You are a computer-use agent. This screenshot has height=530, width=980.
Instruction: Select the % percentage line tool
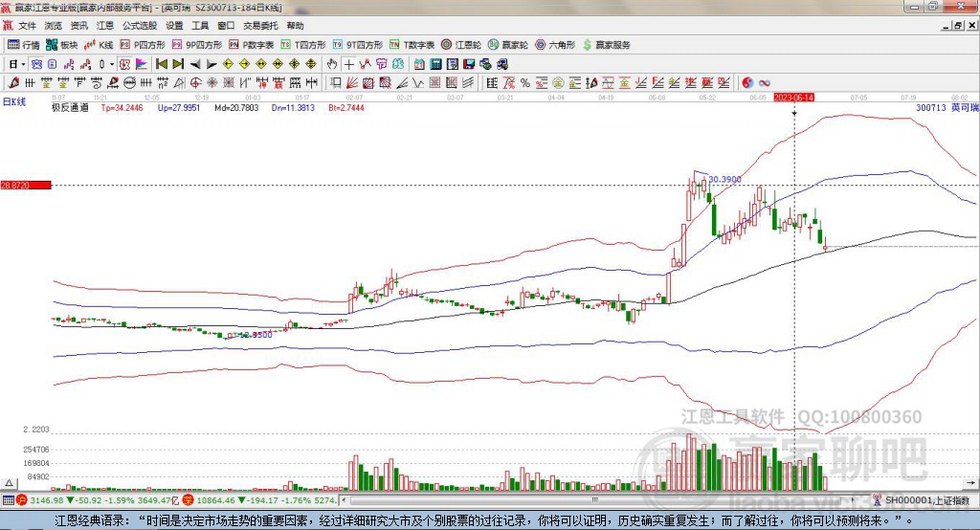point(525,82)
